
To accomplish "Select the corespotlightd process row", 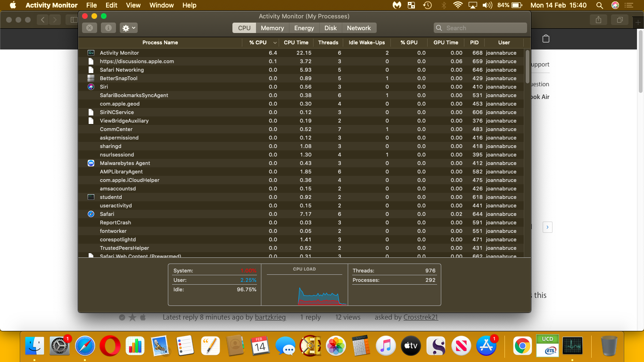I will [x=301, y=239].
